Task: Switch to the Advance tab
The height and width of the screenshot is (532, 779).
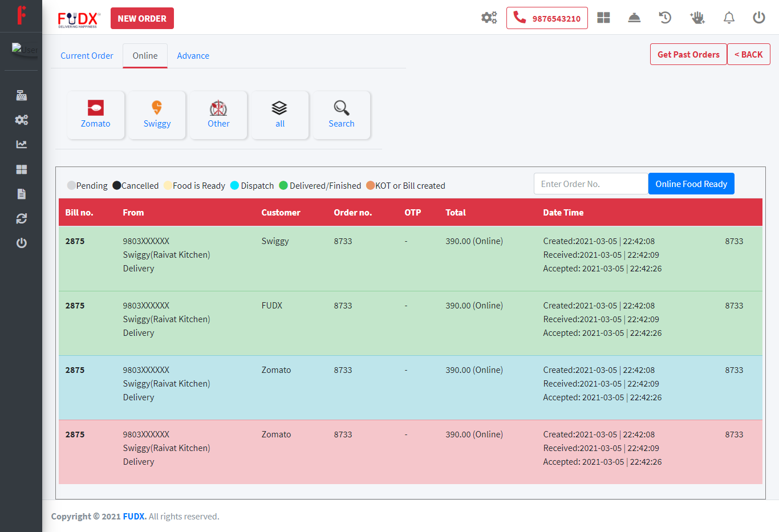Action: click(193, 56)
